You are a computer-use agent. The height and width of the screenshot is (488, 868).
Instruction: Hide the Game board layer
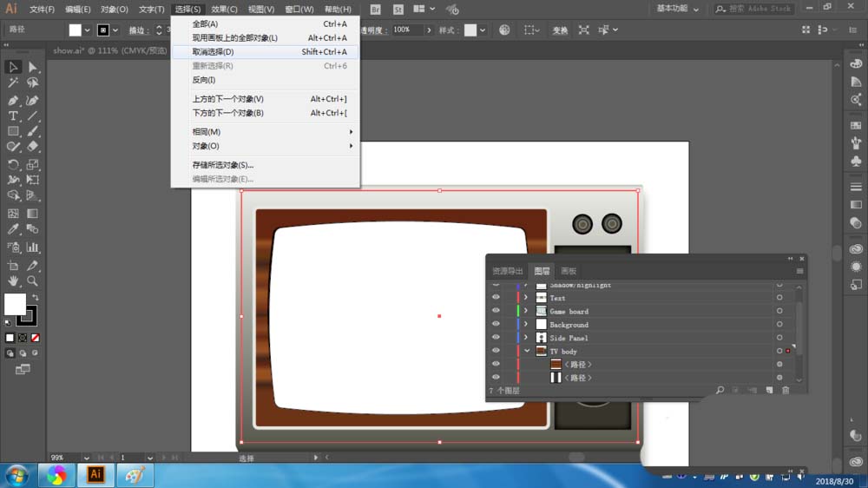tap(496, 311)
